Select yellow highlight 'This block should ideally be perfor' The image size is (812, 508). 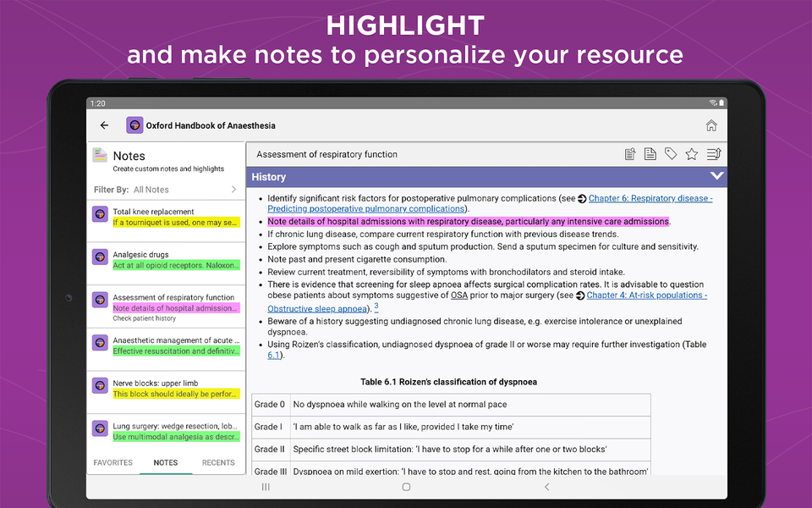click(x=176, y=394)
